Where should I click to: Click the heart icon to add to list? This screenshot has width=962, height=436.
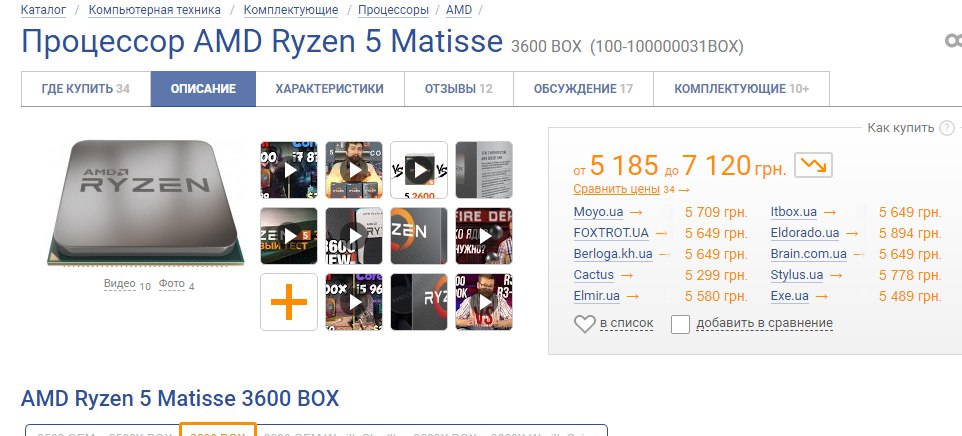[585, 323]
